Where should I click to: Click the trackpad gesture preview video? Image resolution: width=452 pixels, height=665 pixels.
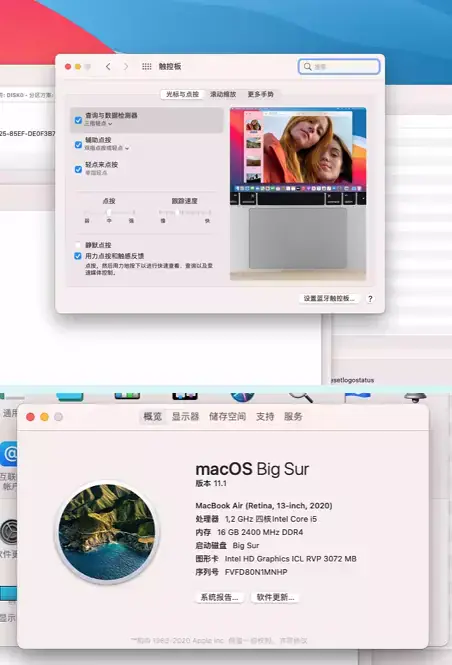298,193
